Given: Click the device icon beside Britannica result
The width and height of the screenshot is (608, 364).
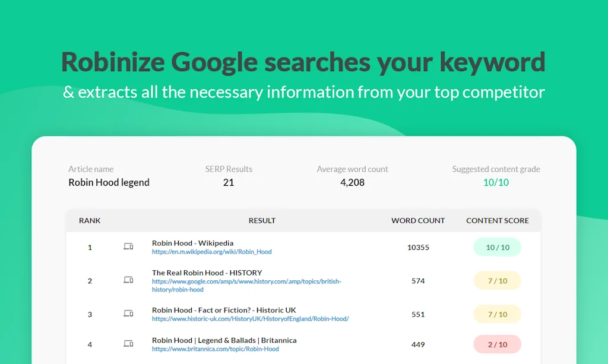Looking at the screenshot, I should click(128, 344).
